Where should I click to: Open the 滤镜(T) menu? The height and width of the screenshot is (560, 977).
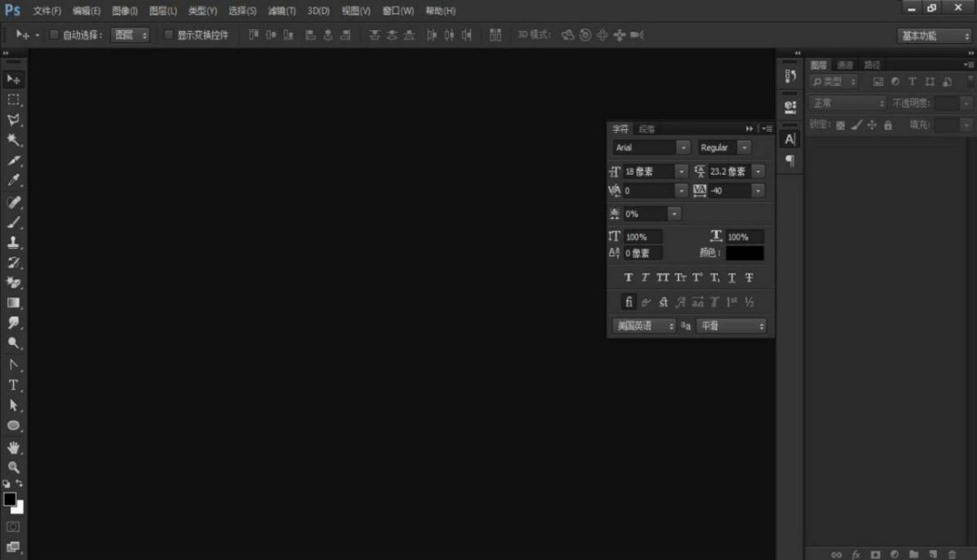[x=282, y=11]
